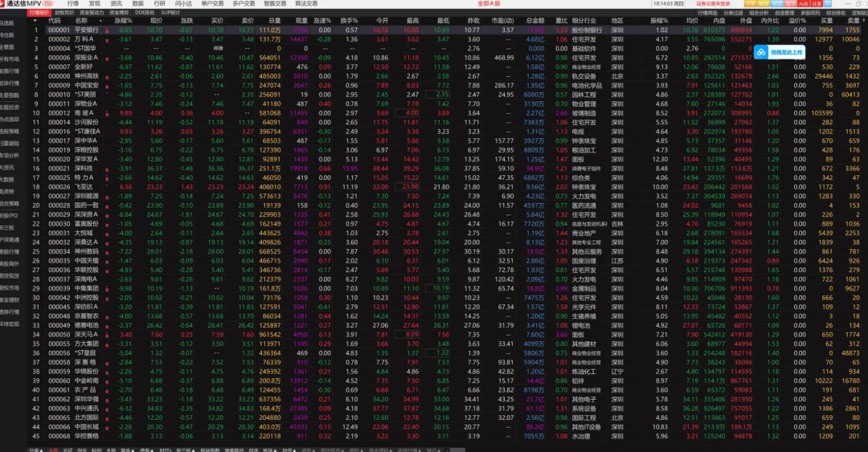Sort by 细分行业 column header
The width and height of the screenshot is (868, 452).
(583, 20)
